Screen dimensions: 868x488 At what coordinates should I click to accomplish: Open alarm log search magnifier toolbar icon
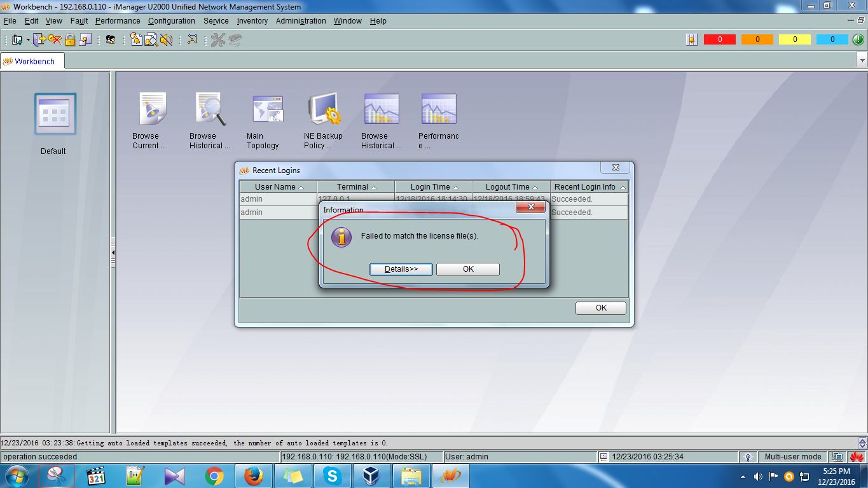[x=151, y=39]
